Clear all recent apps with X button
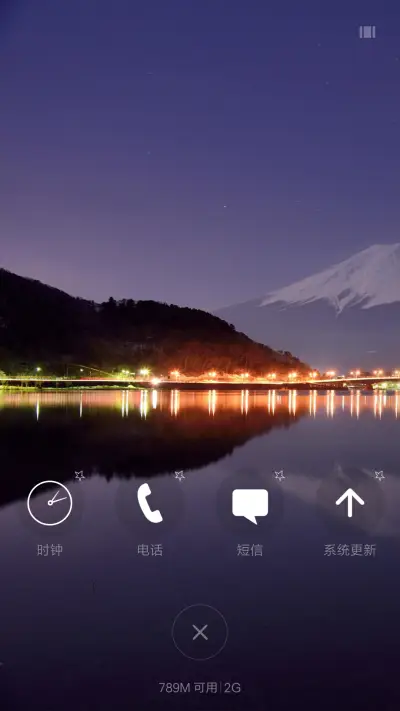 point(200,632)
